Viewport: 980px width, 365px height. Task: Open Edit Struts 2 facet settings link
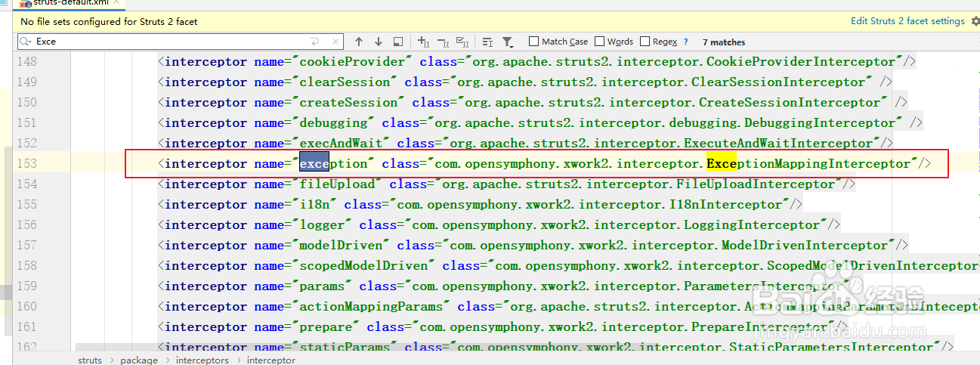(x=907, y=21)
